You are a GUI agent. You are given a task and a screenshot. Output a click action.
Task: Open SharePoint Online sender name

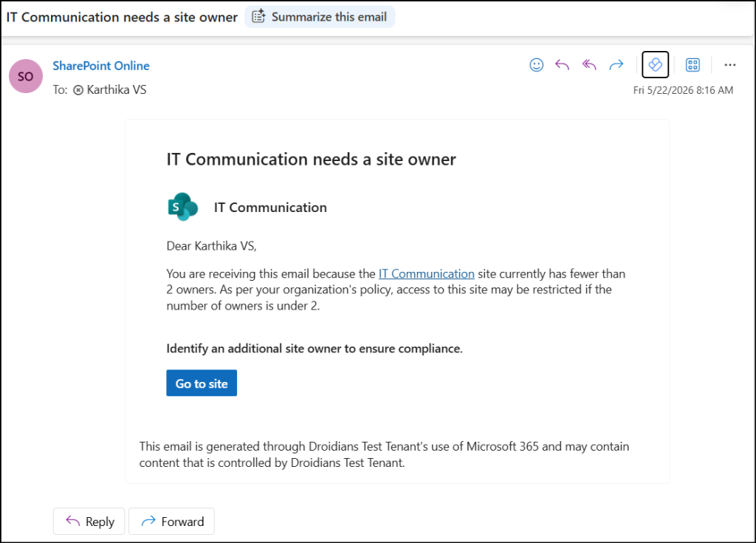click(x=100, y=66)
